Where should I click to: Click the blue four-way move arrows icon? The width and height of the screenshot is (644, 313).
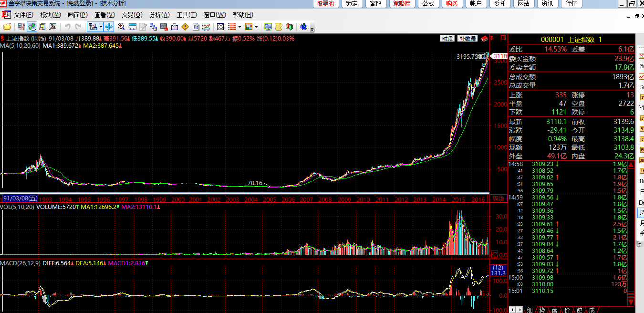109,27
